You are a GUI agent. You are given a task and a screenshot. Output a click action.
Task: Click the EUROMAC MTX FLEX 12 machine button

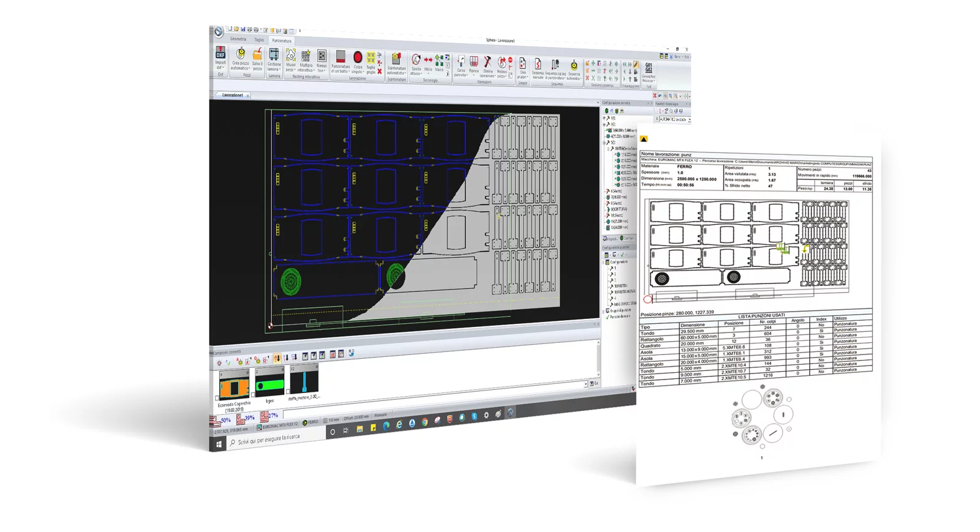click(x=277, y=424)
